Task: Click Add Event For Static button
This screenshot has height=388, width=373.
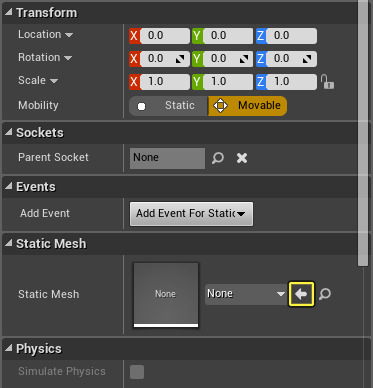Action: (191, 214)
